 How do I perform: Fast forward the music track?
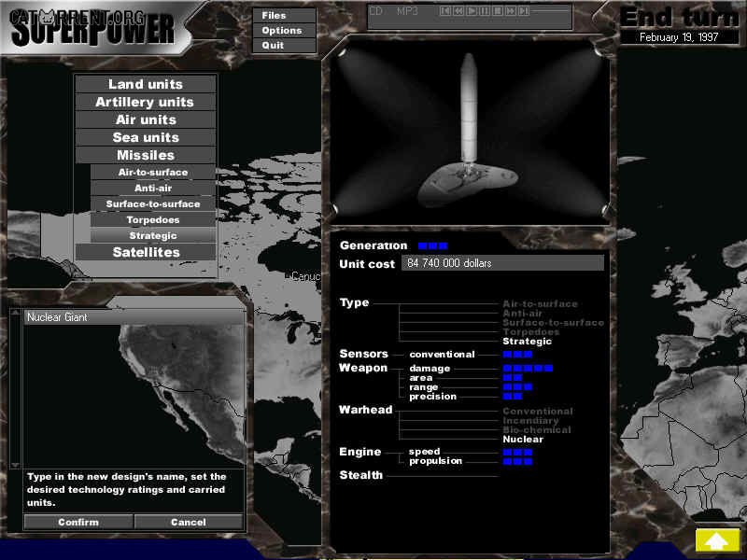click(511, 11)
